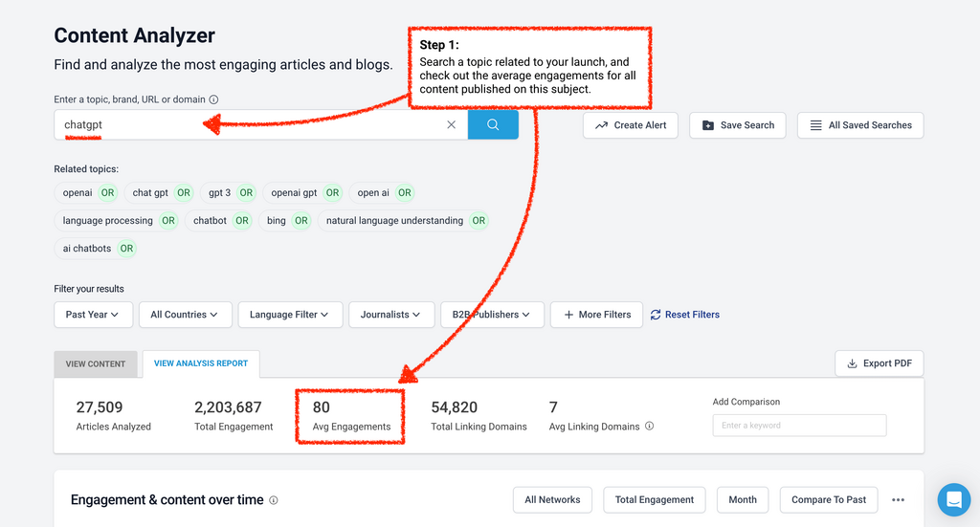Open the chat support bubble icon
Image resolution: width=980 pixels, height=527 pixels.
coord(953,499)
